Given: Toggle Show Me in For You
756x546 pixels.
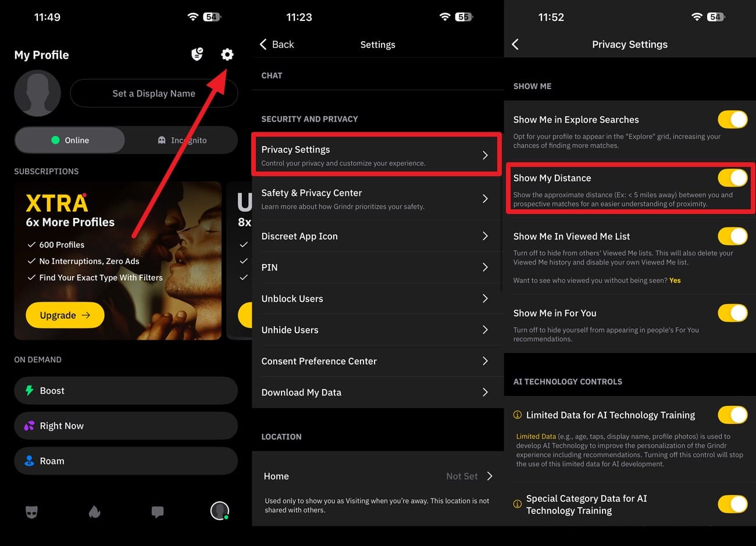Looking at the screenshot, I should (x=733, y=313).
